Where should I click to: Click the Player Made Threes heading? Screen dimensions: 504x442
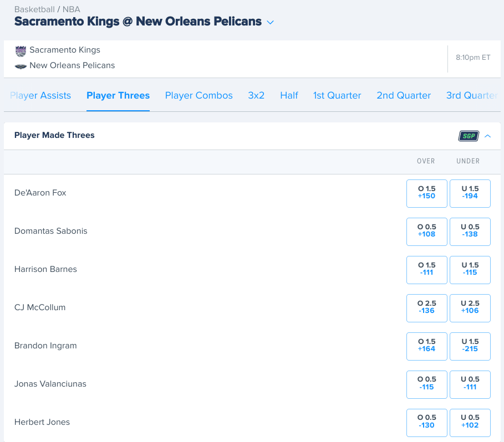54,135
